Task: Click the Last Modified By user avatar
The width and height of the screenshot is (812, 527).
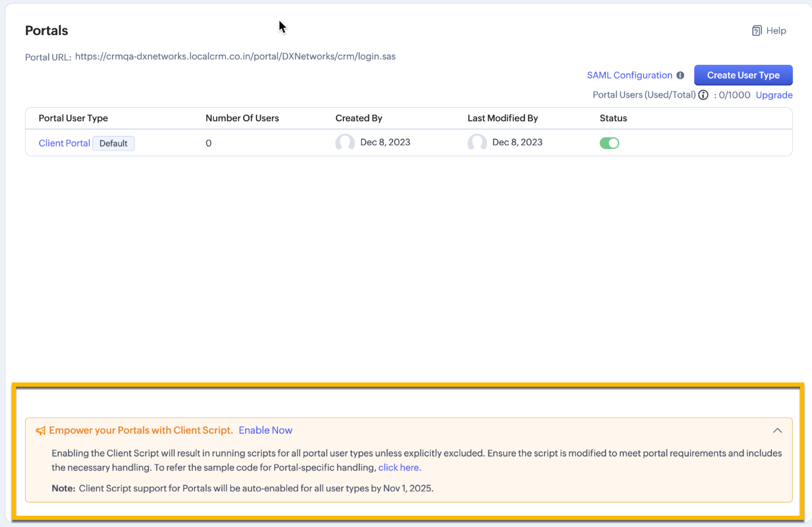Action: [x=477, y=143]
